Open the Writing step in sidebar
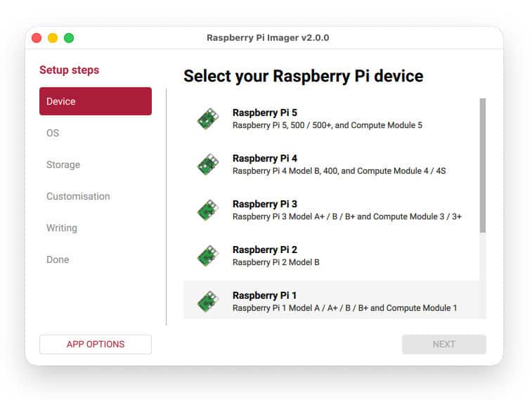The height and width of the screenshot is (400, 532). [62, 228]
